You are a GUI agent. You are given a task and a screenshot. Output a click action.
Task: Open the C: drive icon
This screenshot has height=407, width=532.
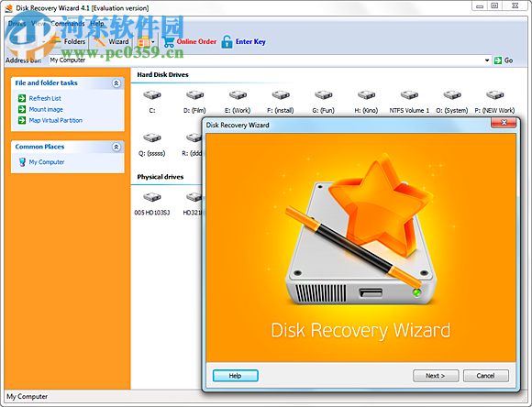(152, 95)
